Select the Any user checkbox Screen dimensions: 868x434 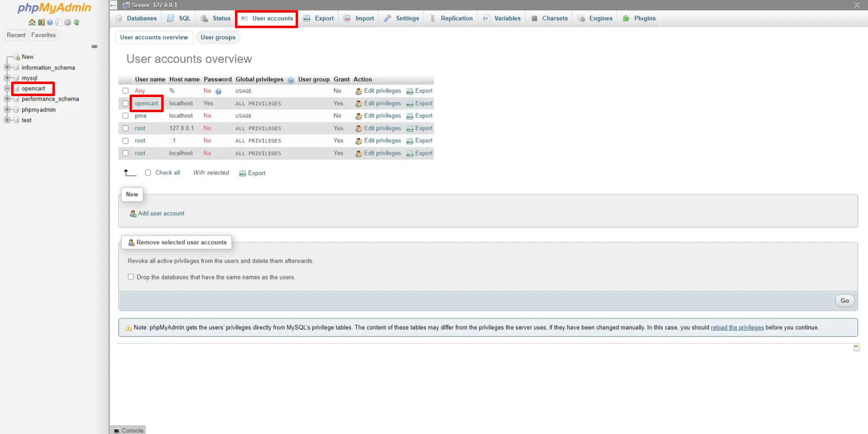(x=125, y=91)
